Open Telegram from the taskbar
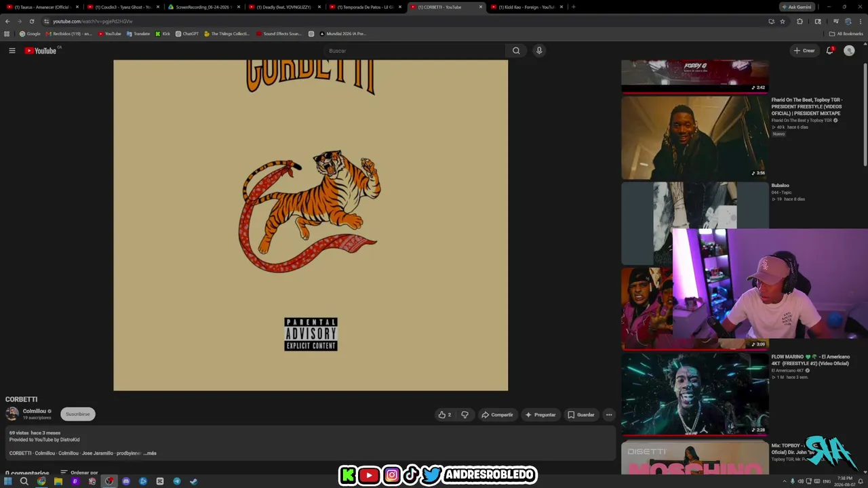868x488 pixels. [x=177, y=481]
